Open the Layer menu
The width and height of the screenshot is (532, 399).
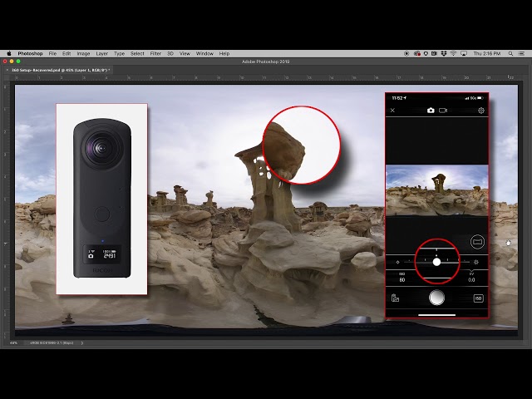pos(101,53)
